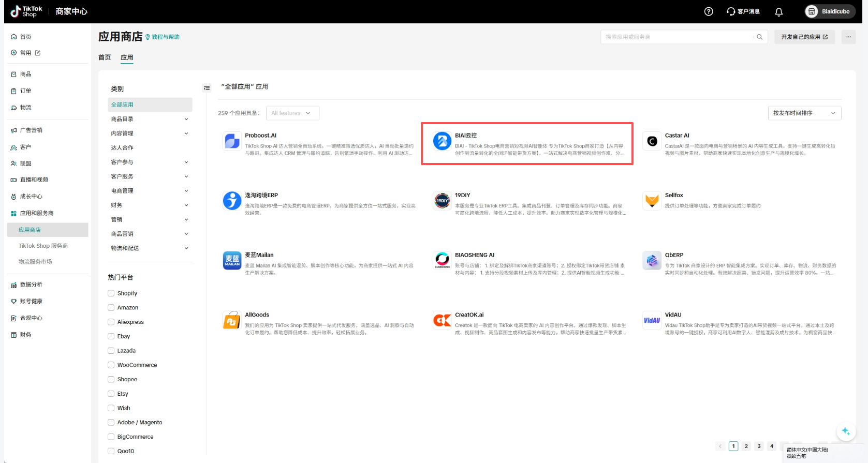Open the 麦蓝Mailan app icon
The image size is (868, 463).
click(231, 260)
